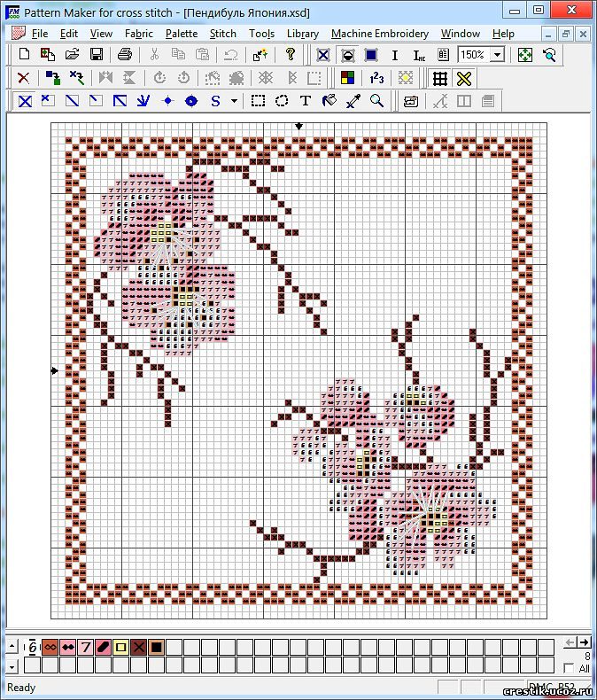The image size is (597, 700).
Task: Click the Save diskette icon
Action: pos(97,54)
